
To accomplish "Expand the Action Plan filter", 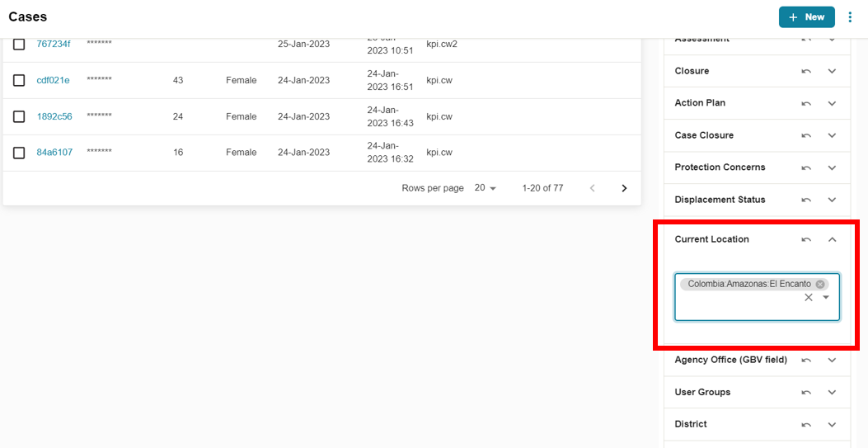I will pyautogui.click(x=832, y=103).
